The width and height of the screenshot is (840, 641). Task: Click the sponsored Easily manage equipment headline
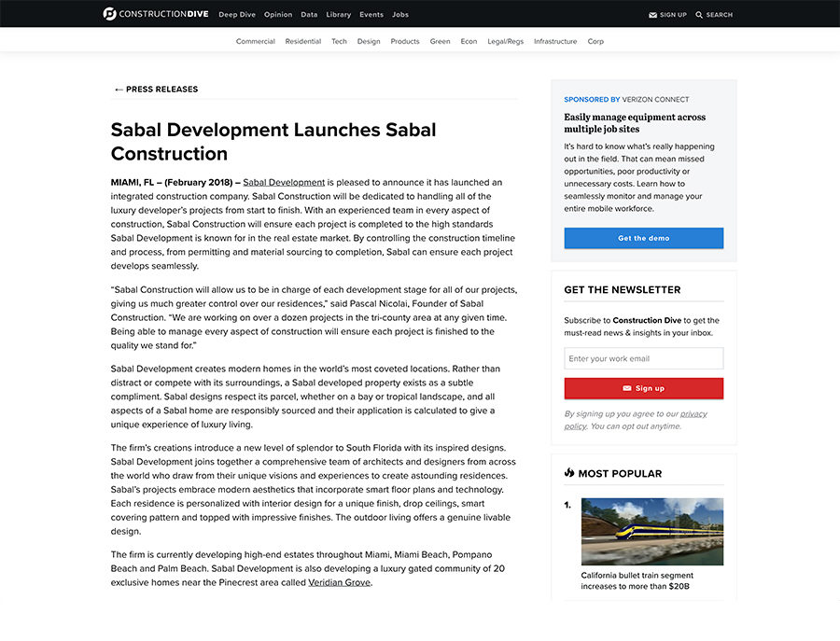635,122
